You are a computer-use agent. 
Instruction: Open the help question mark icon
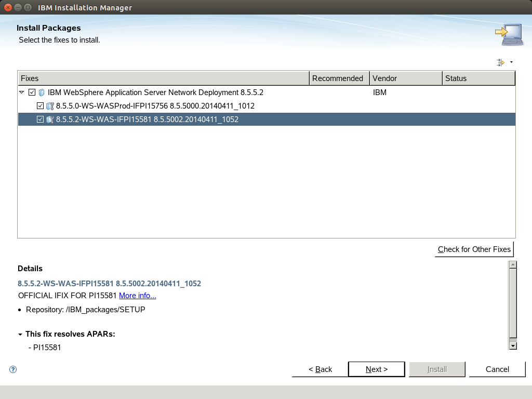[x=13, y=369]
